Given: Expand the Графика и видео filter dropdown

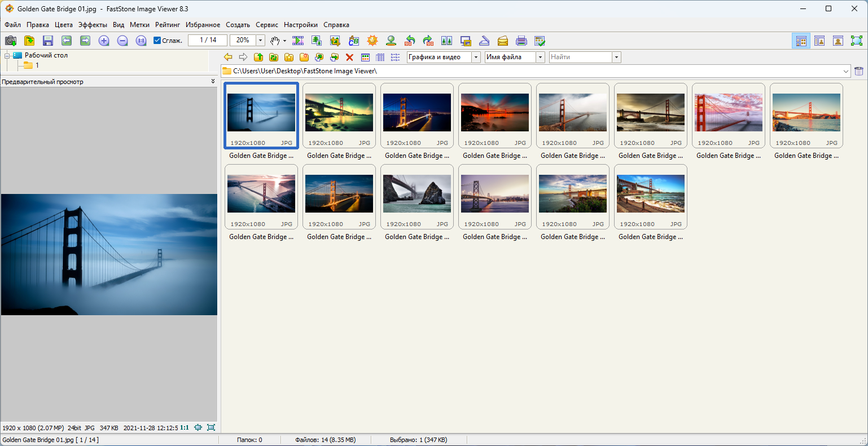Looking at the screenshot, I should [x=476, y=57].
